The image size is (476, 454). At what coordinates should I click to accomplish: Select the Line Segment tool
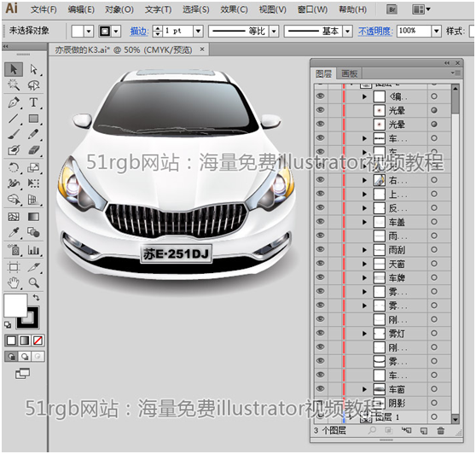pos(14,119)
